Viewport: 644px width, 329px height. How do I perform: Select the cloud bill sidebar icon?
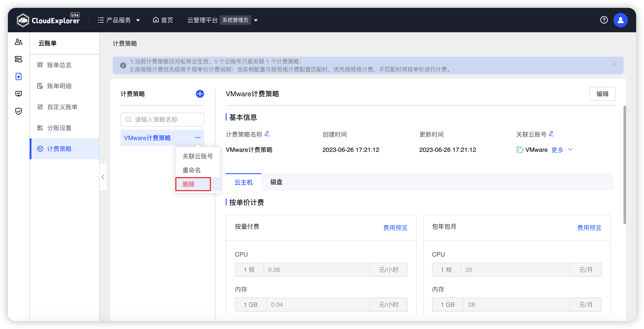click(x=19, y=76)
